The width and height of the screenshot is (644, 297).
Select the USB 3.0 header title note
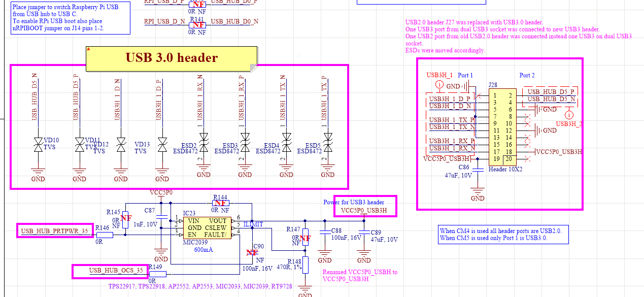(x=172, y=58)
